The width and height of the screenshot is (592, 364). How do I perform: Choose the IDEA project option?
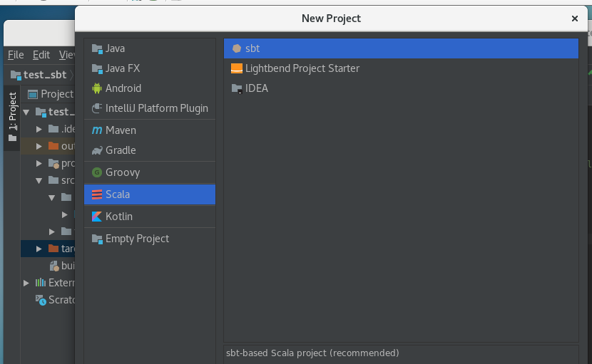[256, 88]
